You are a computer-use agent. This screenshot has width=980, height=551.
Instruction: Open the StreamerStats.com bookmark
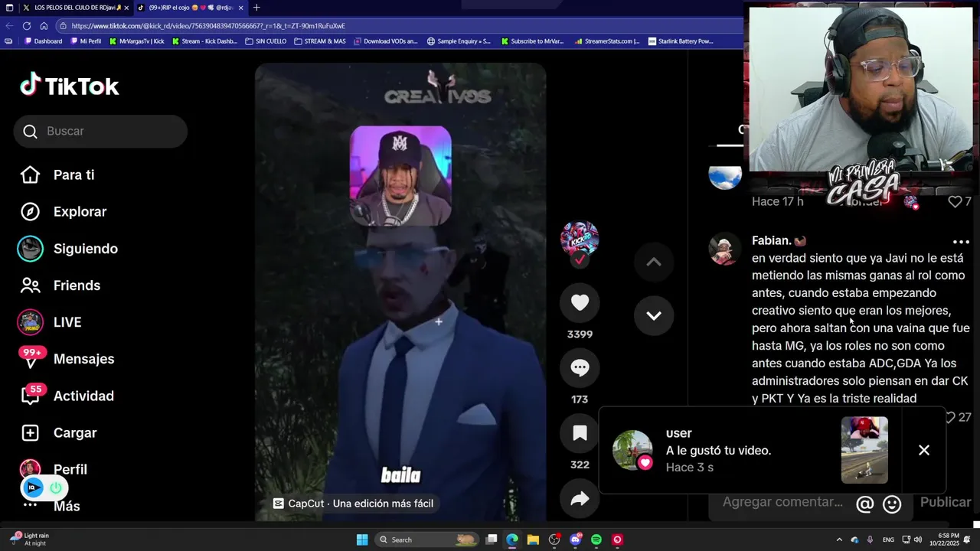point(607,41)
